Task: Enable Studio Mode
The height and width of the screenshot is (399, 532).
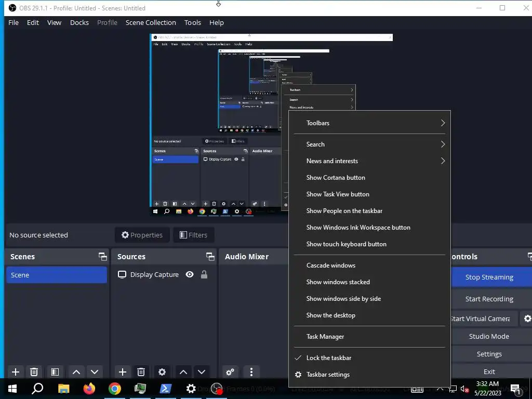Action: (491, 336)
